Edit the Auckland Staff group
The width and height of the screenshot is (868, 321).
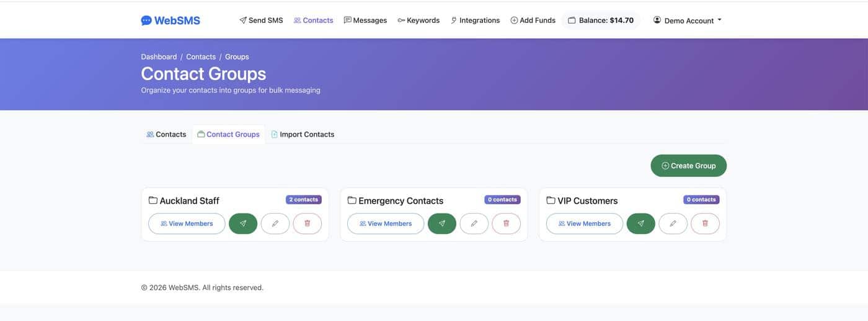(275, 224)
